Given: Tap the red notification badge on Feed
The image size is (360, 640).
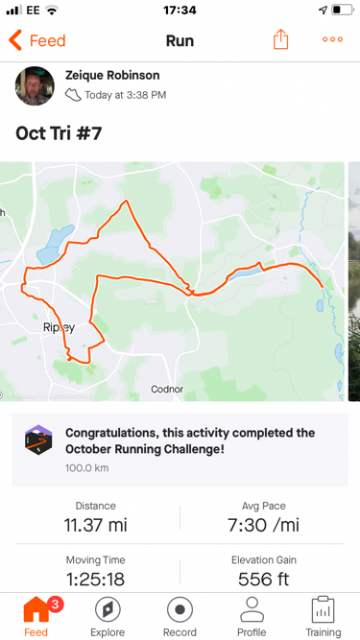Looking at the screenshot, I should pyautogui.click(x=55, y=604).
